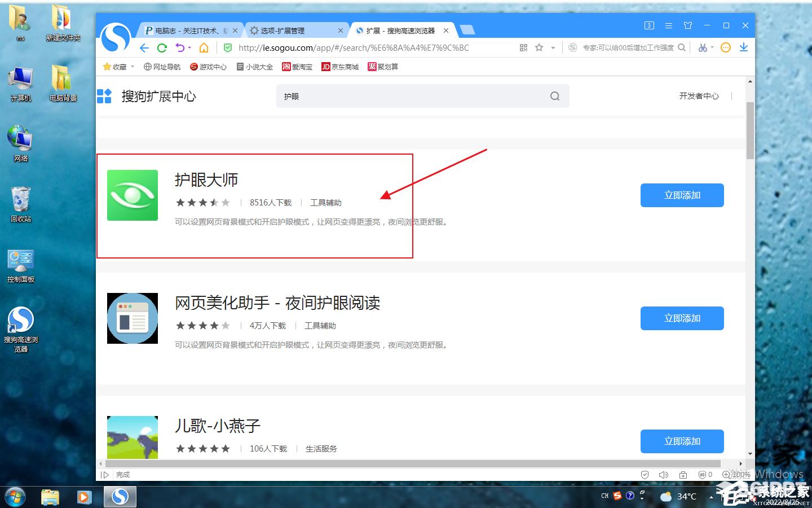The image size is (812, 508).
Task: Click the 护眼大师 green eye icon
Action: click(133, 195)
